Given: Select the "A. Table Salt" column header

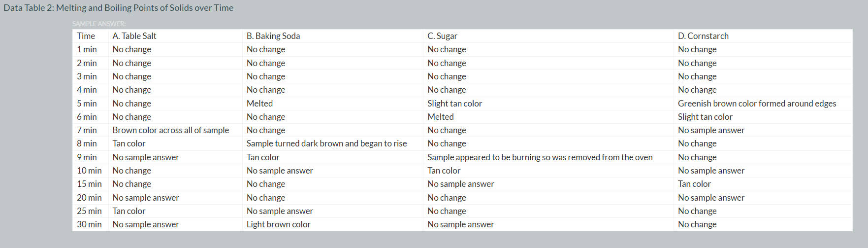Looking at the screenshot, I should [x=134, y=36].
